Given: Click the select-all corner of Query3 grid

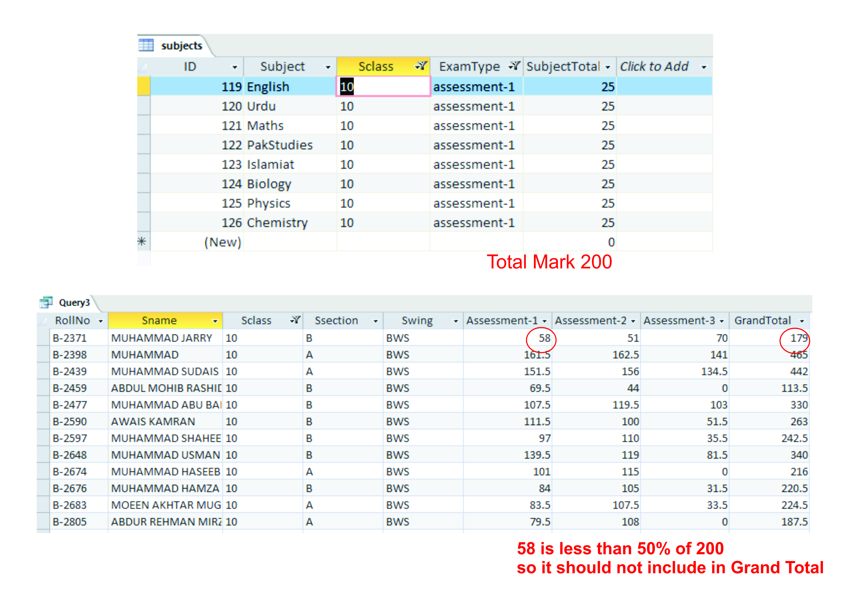Looking at the screenshot, I should [x=43, y=320].
